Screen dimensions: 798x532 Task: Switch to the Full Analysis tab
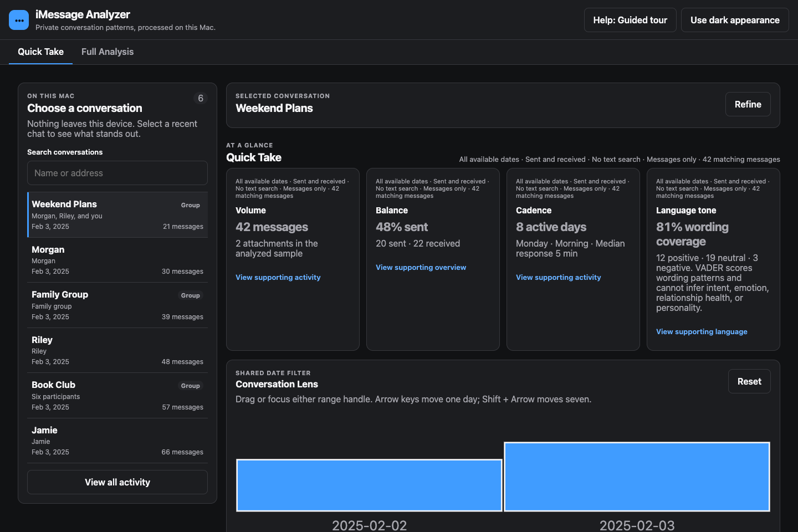(x=108, y=52)
